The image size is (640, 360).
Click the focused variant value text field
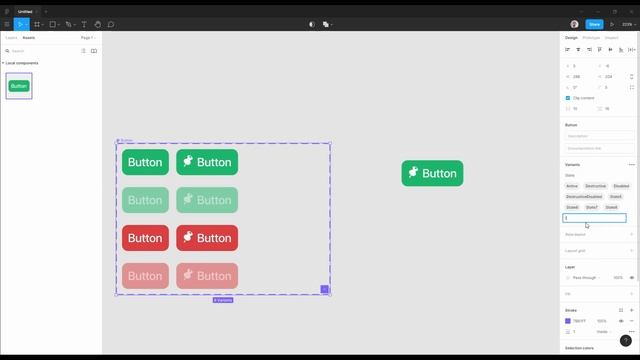(594, 218)
